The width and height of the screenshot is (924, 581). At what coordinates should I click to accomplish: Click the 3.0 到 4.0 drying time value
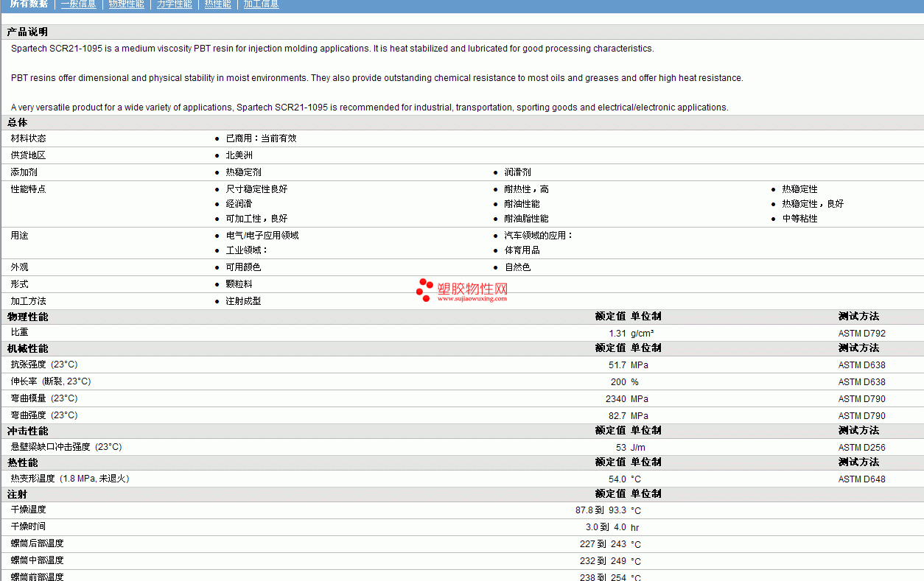click(606, 527)
